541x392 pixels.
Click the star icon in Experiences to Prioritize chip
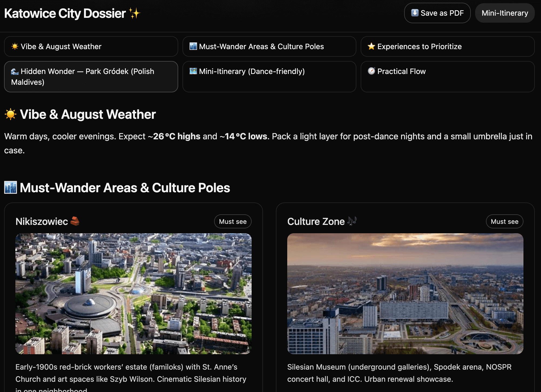[371, 46]
